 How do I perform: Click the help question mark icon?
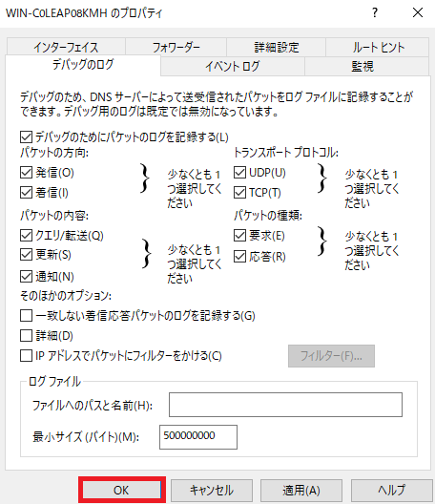375,12
